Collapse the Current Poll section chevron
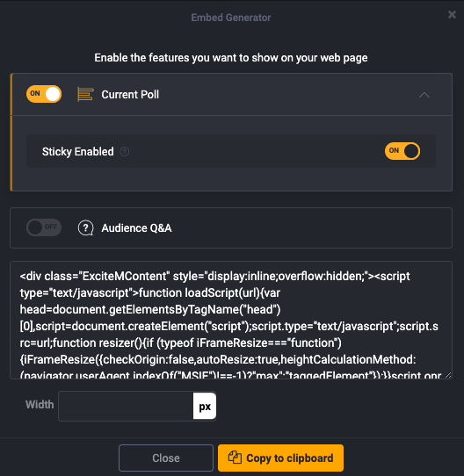 pyautogui.click(x=424, y=95)
